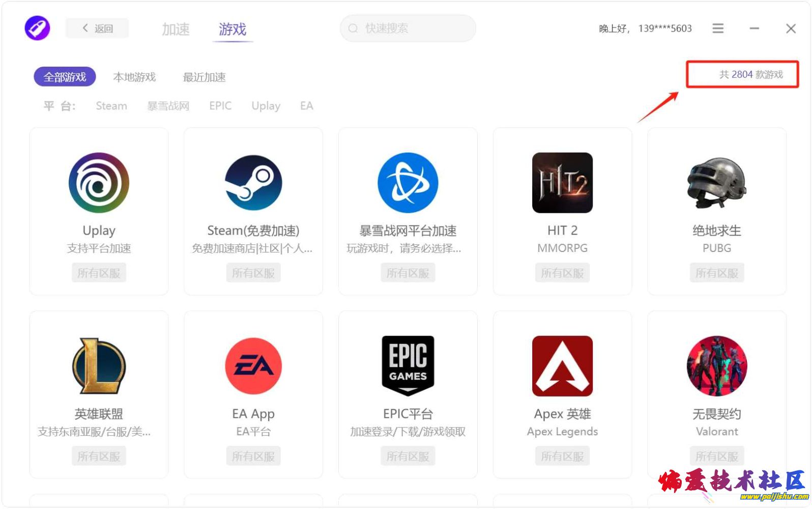Filter by EPIC platform

click(220, 106)
